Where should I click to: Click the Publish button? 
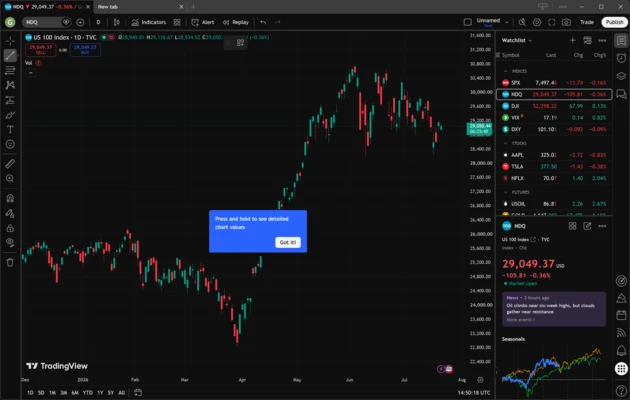point(614,22)
